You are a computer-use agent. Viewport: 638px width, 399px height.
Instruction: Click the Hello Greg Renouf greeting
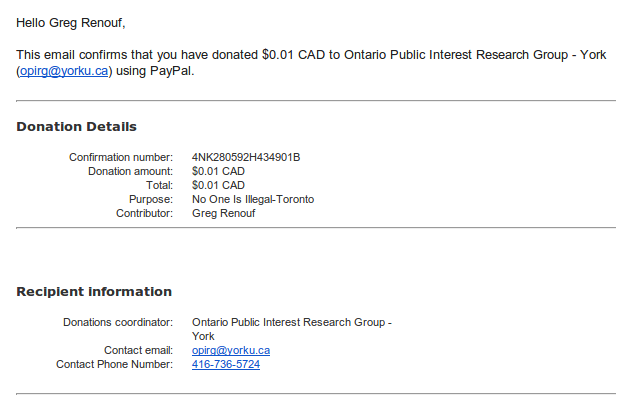(x=71, y=23)
